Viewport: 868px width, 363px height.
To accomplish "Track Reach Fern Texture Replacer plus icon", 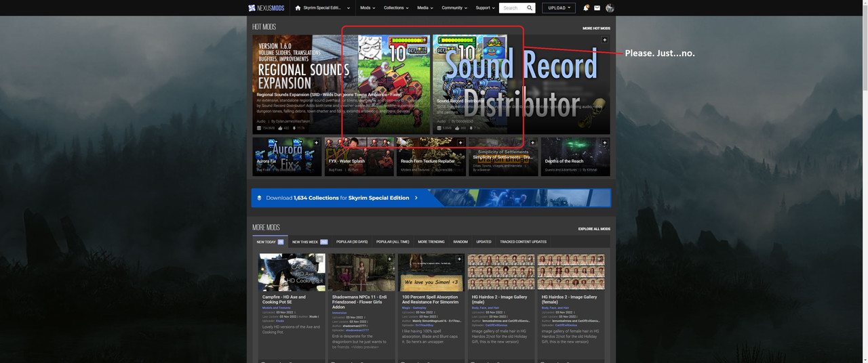I will pyautogui.click(x=461, y=143).
